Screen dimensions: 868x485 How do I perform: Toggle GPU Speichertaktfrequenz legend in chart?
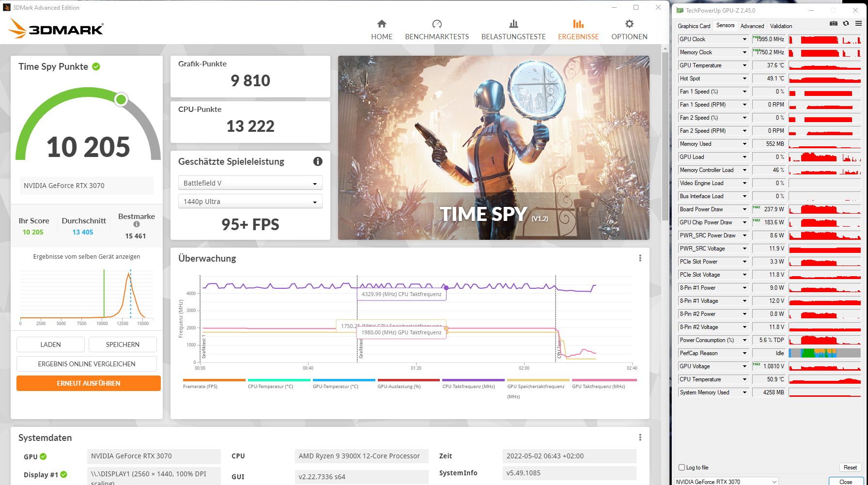point(538,389)
